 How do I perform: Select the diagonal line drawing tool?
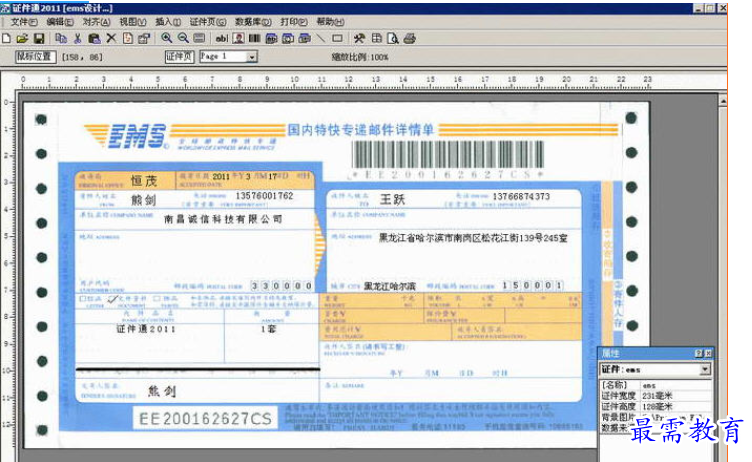320,38
